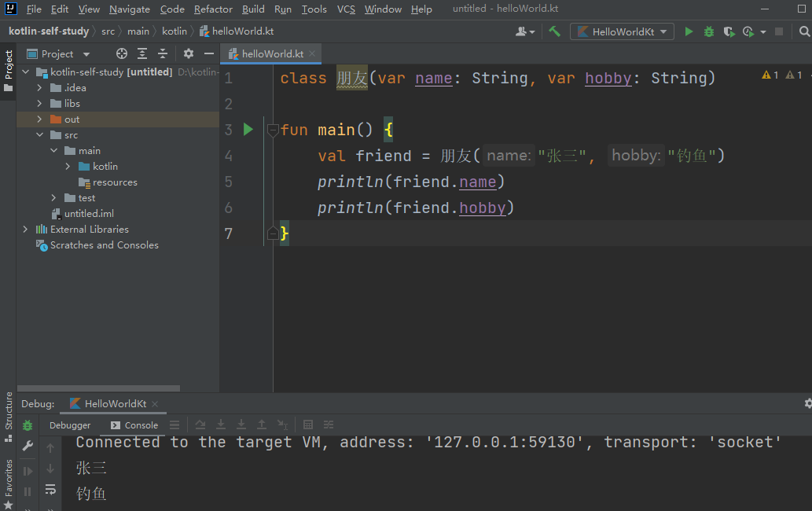812x511 pixels.
Task: Open the Refactor menu
Action: click(213, 9)
